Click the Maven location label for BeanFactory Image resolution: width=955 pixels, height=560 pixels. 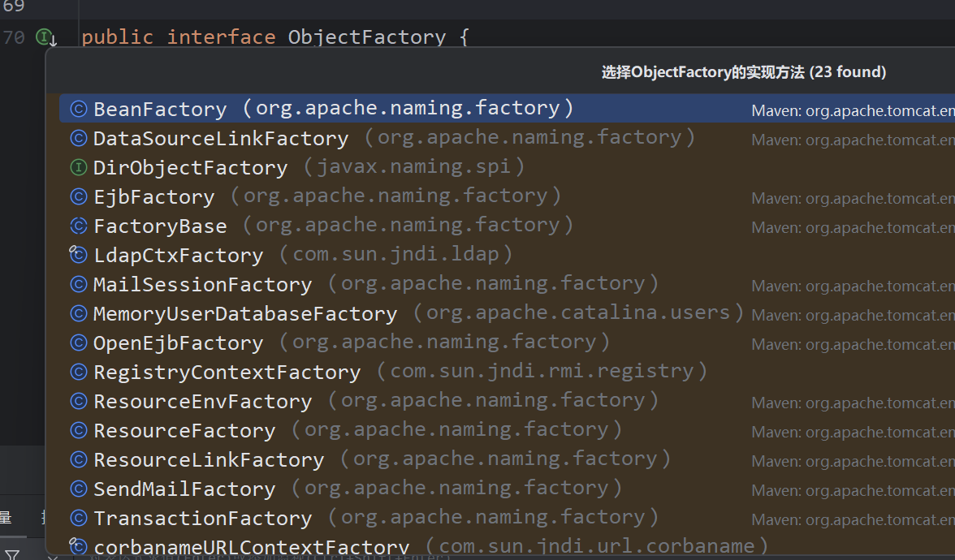coord(853,110)
